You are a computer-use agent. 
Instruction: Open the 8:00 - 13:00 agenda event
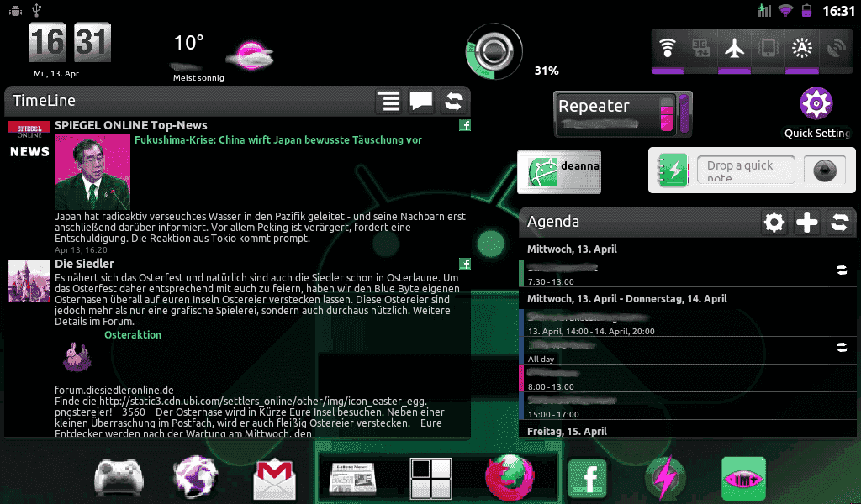click(688, 378)
